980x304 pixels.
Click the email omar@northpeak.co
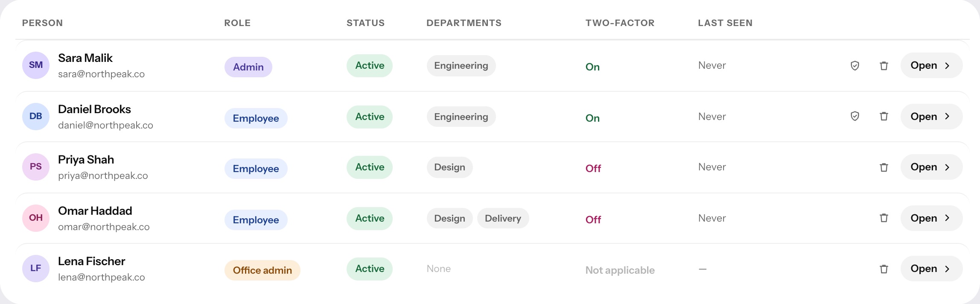coord(104,227)
